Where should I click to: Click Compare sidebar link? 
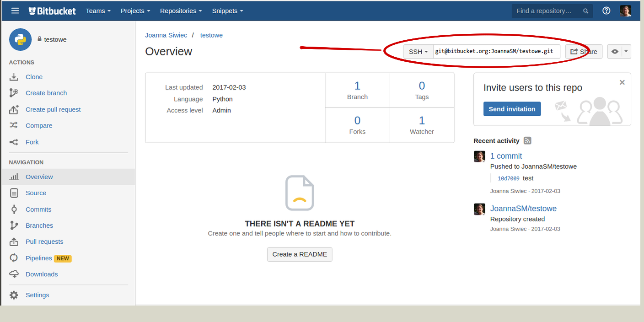tap(39, 125)
